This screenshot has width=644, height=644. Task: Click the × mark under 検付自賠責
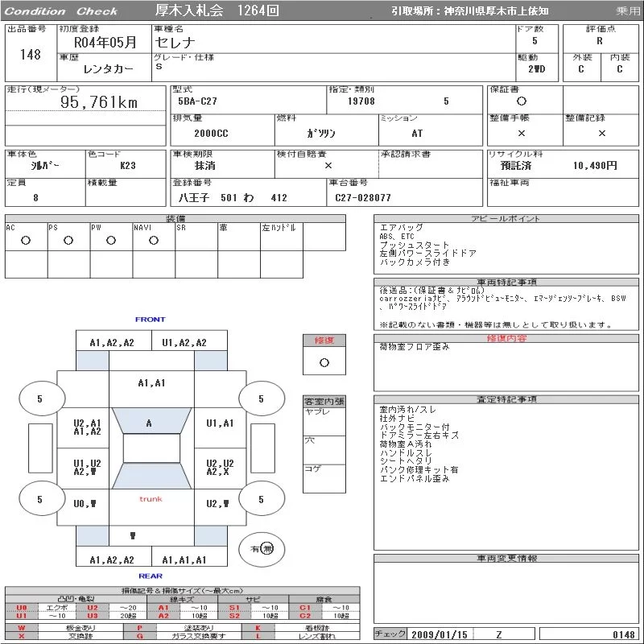click(x=328, y=165)
